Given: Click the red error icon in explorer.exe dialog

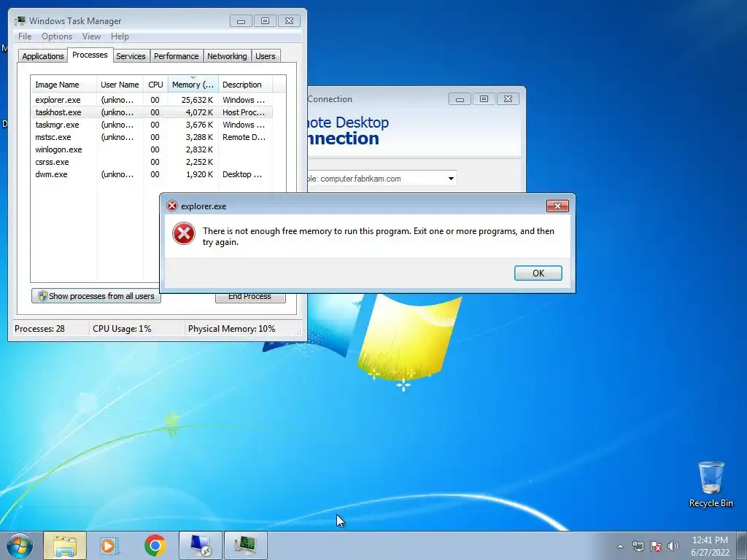Looking at the screenshot, I should pyautogui.click(x=184, y=234).
